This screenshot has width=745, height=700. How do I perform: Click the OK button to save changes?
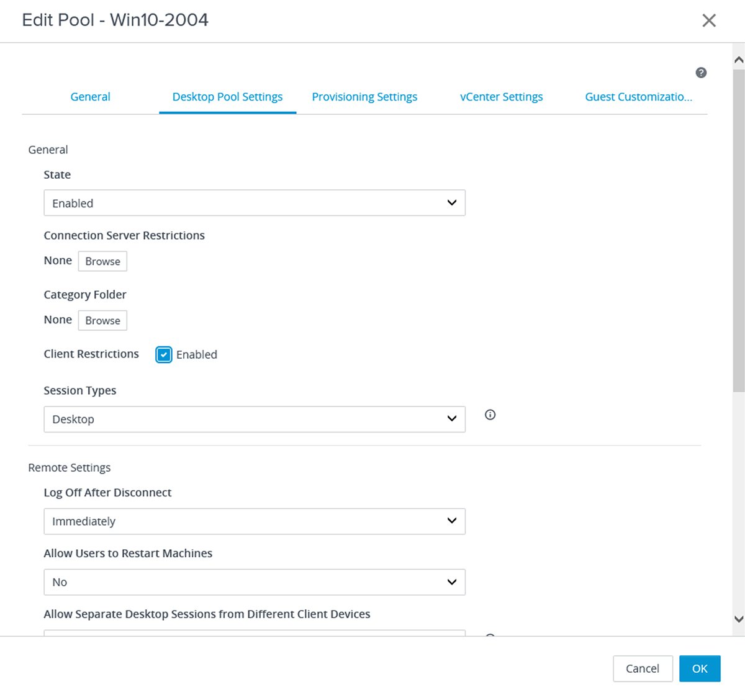coord(700,668)
